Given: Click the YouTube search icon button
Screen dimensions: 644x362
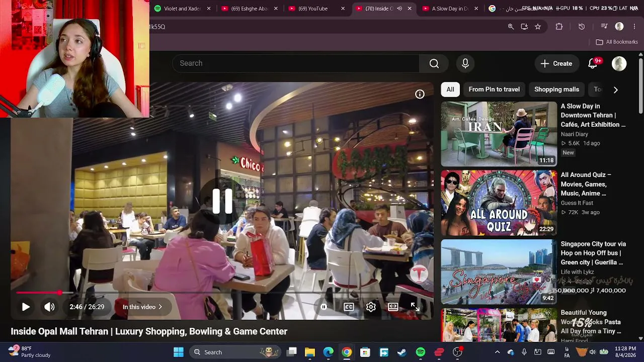Looking at the screenshot, I should [x=434, y=63].
